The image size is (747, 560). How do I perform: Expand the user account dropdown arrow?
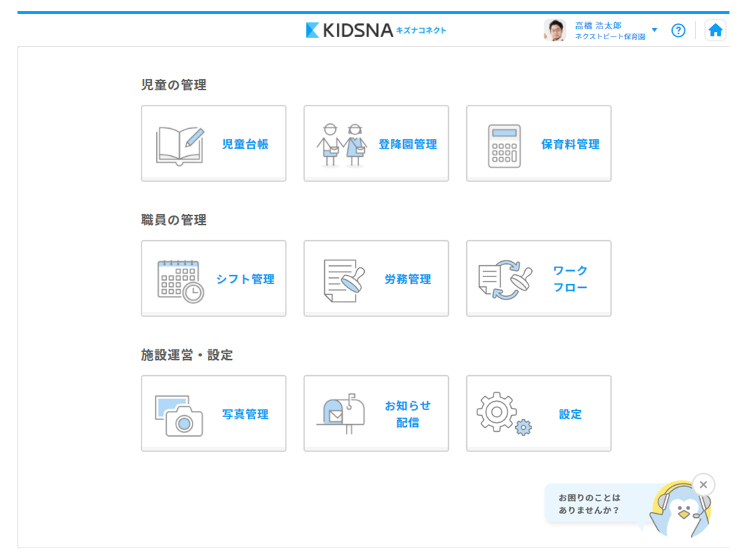point(655,30)
